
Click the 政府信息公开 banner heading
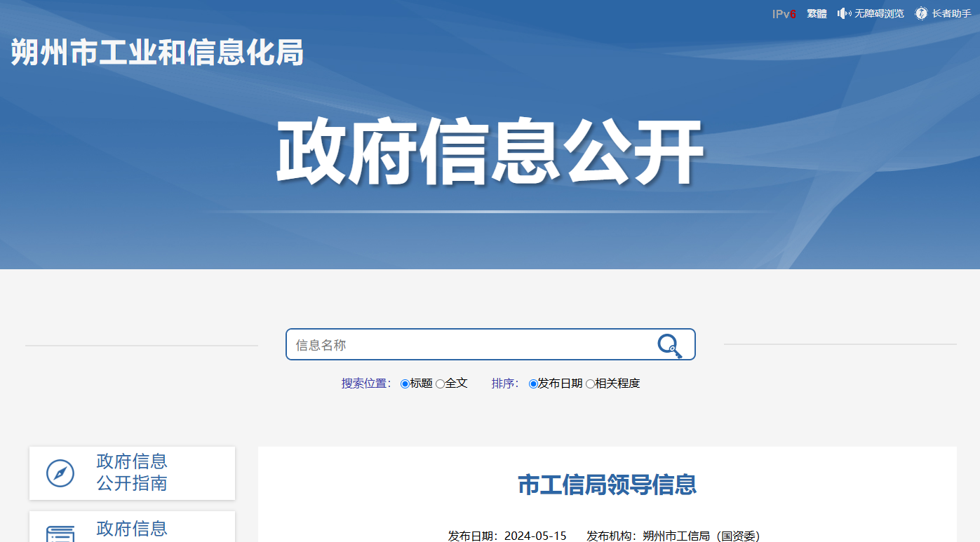tap(490, 153)
